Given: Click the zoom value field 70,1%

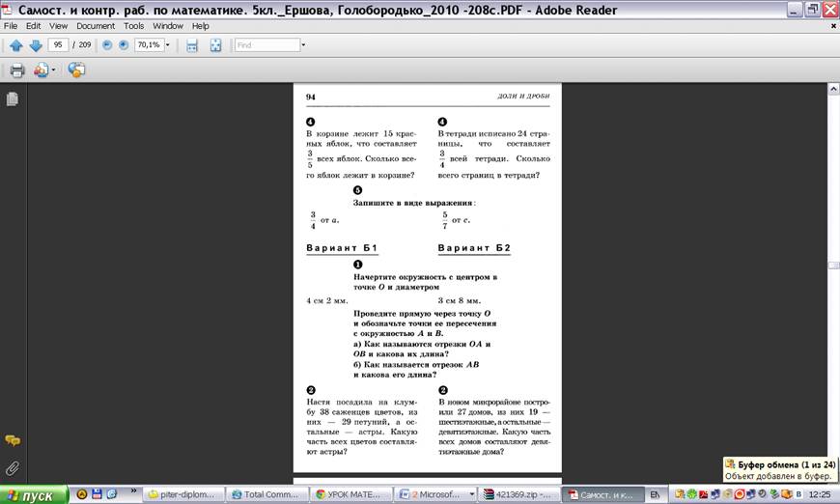Looking at the screenshot, I should (x=149, y=45).
